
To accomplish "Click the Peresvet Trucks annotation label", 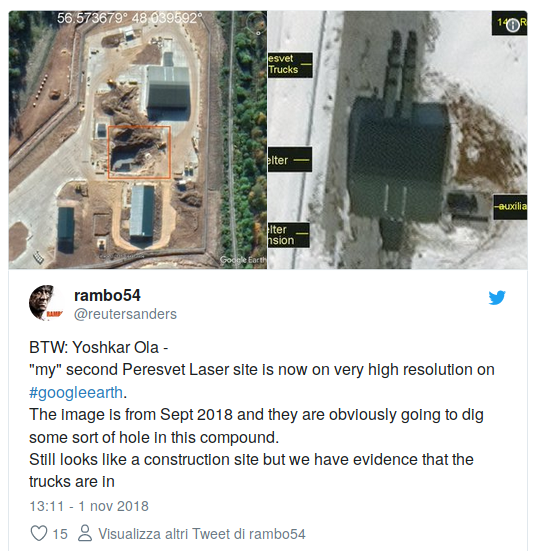I will (290, 65).
